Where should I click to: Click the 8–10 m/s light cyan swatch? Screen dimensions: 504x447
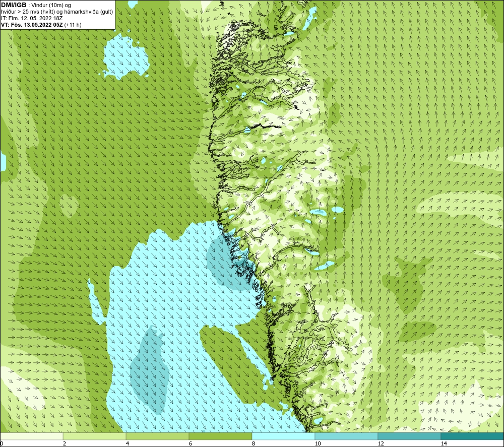coord(283,436)
